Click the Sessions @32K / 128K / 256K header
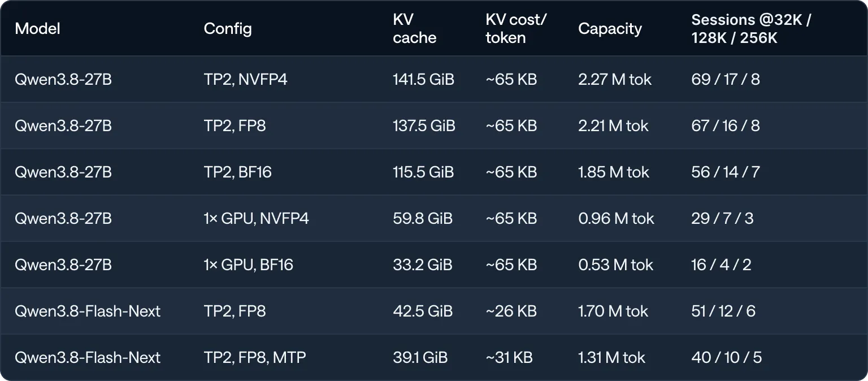This screenshot has height=381, width=868. (x=751, y=28)
